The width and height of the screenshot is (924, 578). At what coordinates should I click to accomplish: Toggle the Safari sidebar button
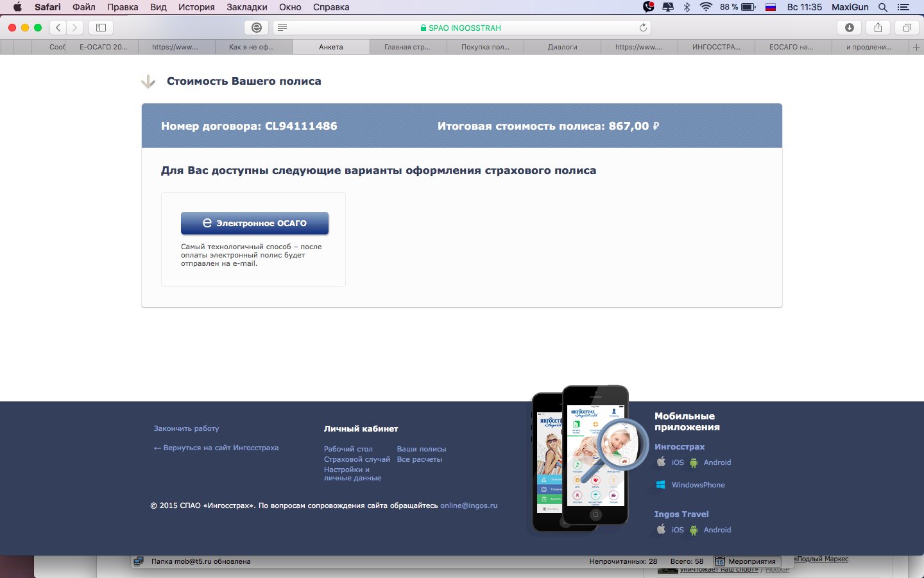pyautogui.click(x=101, y=28)
